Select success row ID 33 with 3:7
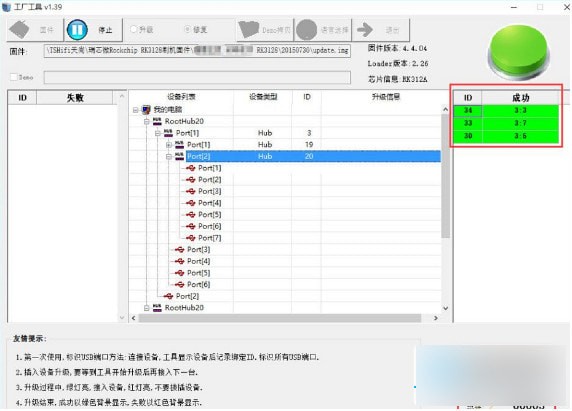This screenshot has height=411, width=572. (506, 123)
